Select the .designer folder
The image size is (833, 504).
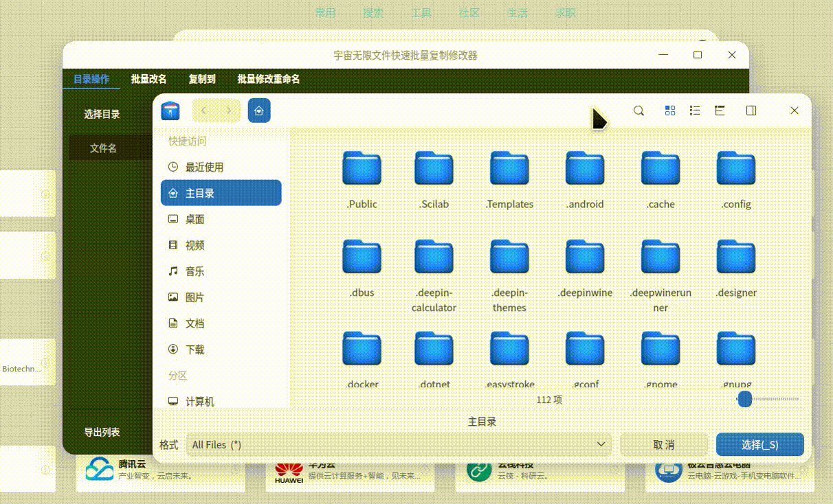point(736,268)
